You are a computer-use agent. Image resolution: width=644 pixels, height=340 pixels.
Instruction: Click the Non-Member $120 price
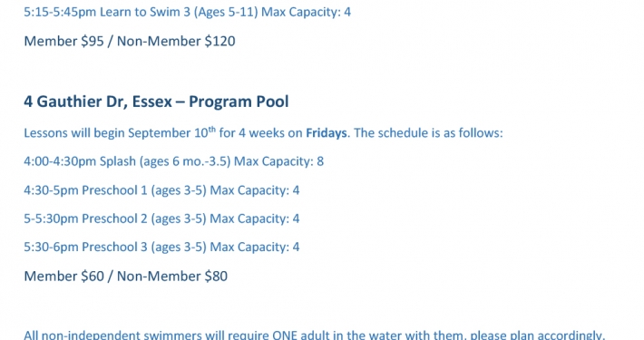176,41
